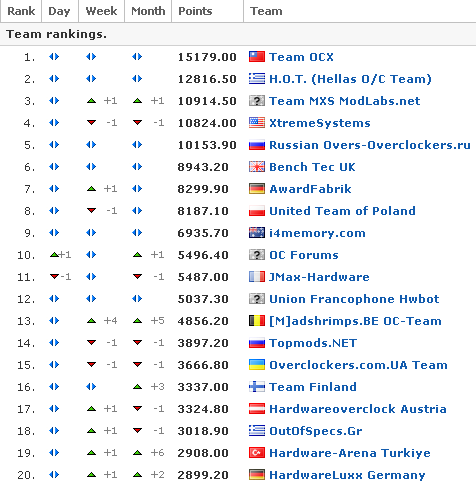Screen dimensions: 476x490
Task: Click points value 15179.00
Action: pos(207,57)
